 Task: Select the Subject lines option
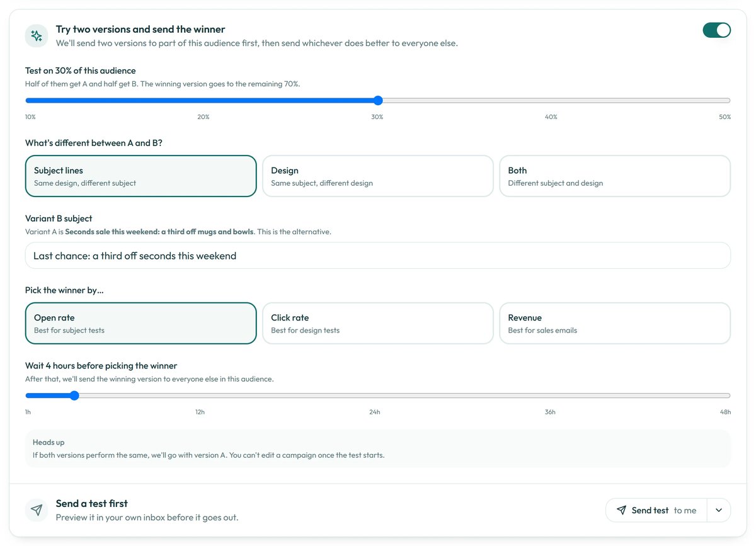tap(141, 176)
